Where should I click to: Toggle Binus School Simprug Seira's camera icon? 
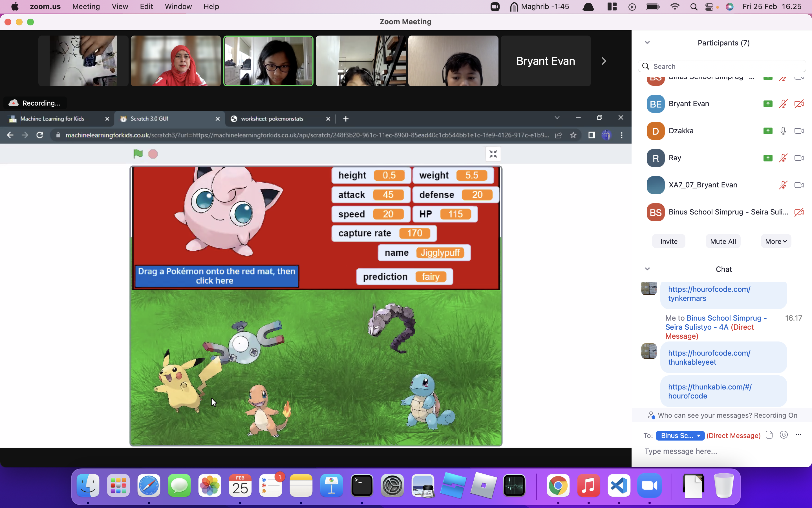click(799, 212)
